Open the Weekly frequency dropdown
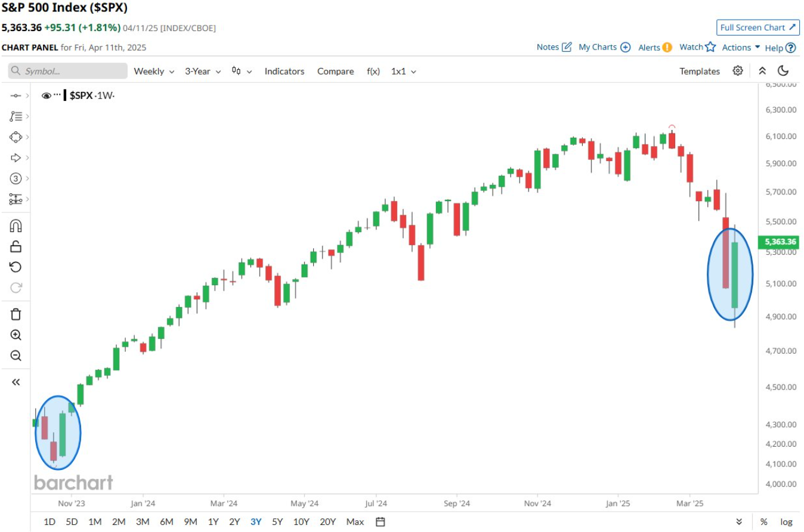The height and width of the screenshot is (532, 804). point(154,71)
